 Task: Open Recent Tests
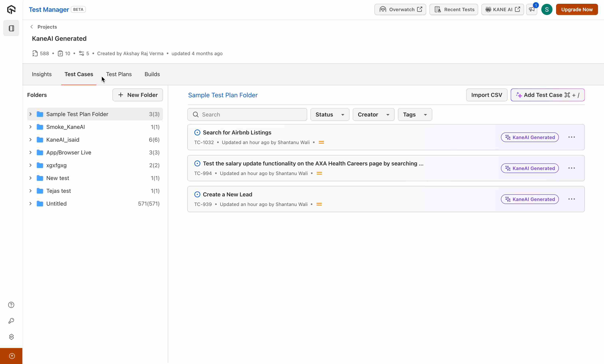(x=454, y=10)
